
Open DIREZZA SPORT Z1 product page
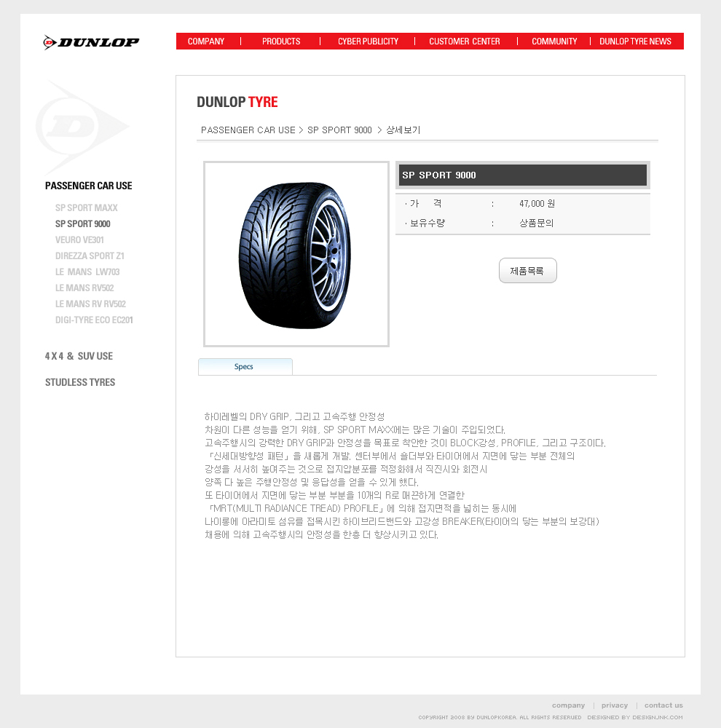pos(90,256)
